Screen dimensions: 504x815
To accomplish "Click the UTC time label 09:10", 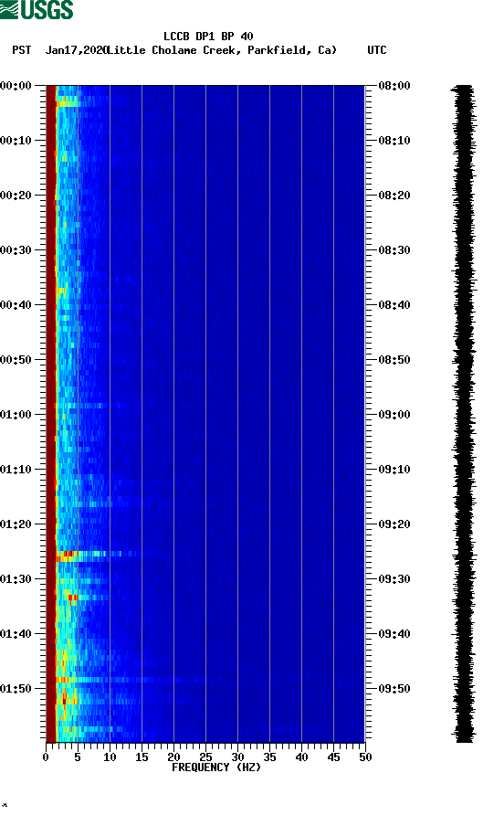I will tap(394, 470).
